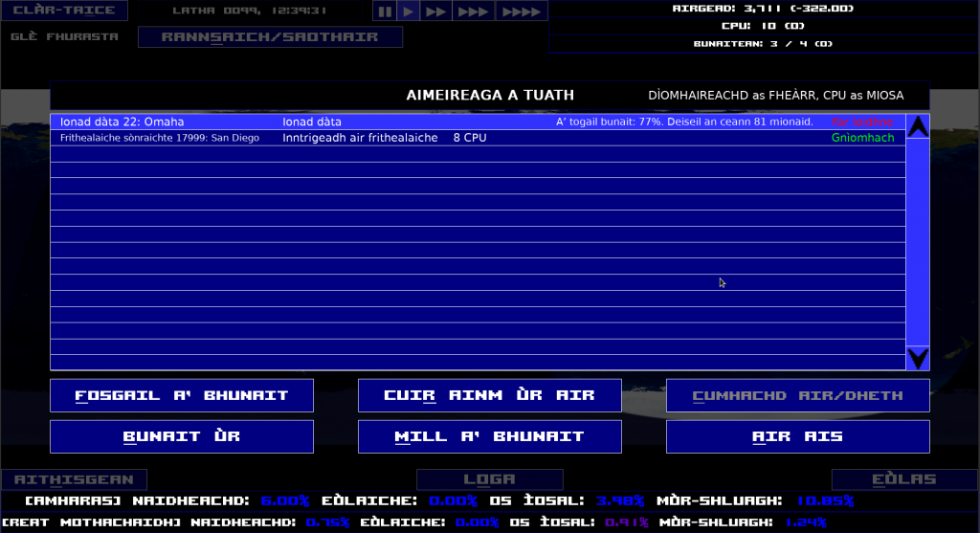Open the Loga panel
This screenshot has width=980, height=533.
pyautogui.click(x=489, y=479)
